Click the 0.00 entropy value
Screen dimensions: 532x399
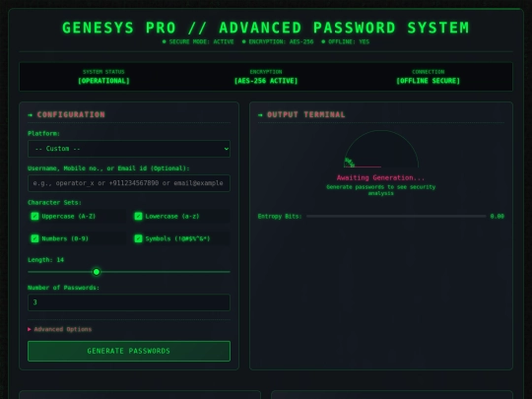click(x=498, y=216)
